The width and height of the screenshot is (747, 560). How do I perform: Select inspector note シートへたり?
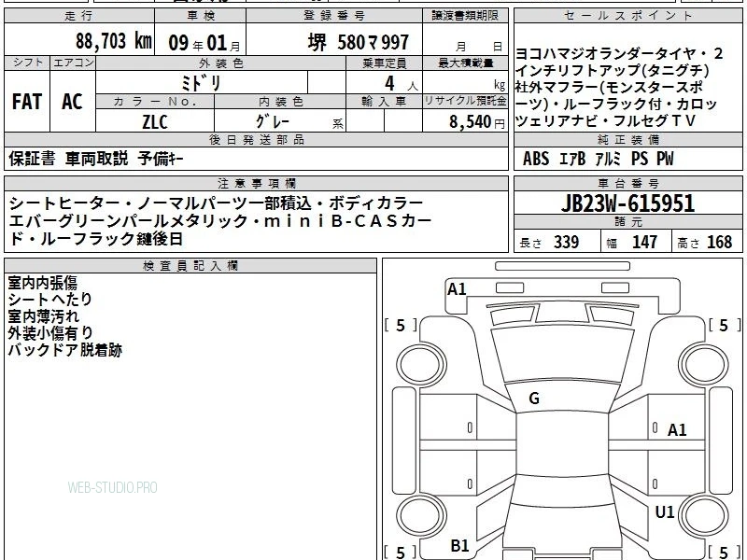[x=50, y=299]
